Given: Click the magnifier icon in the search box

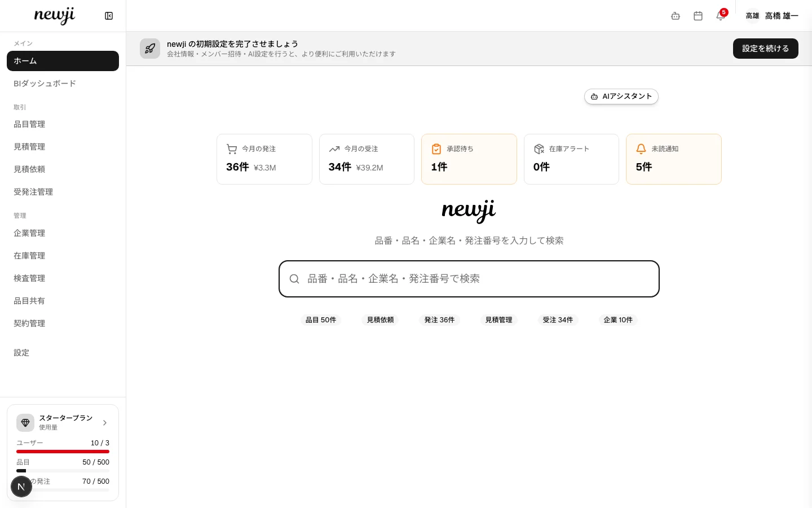Looking at the screenshot, I should pos(294,279).
